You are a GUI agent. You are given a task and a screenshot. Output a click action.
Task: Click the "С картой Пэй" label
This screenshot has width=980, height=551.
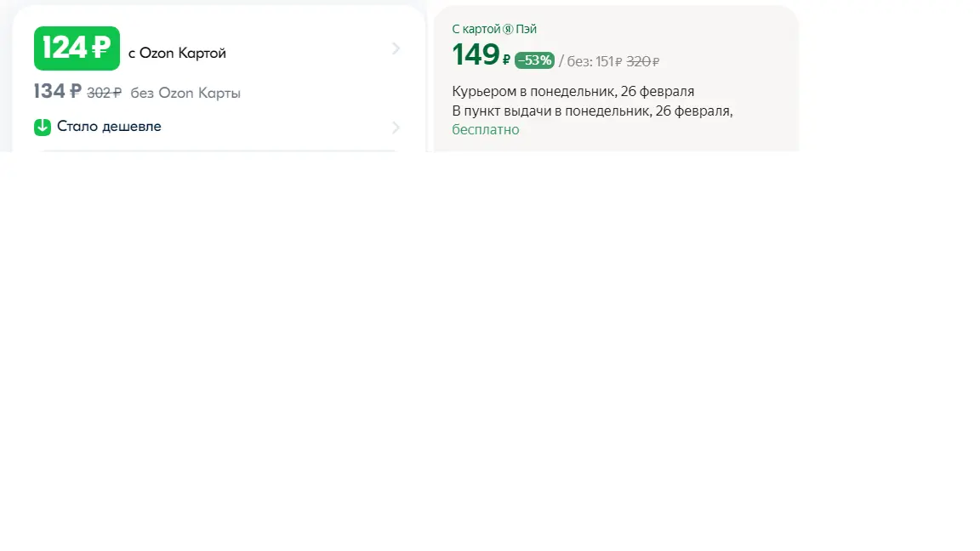pos(493,30)
